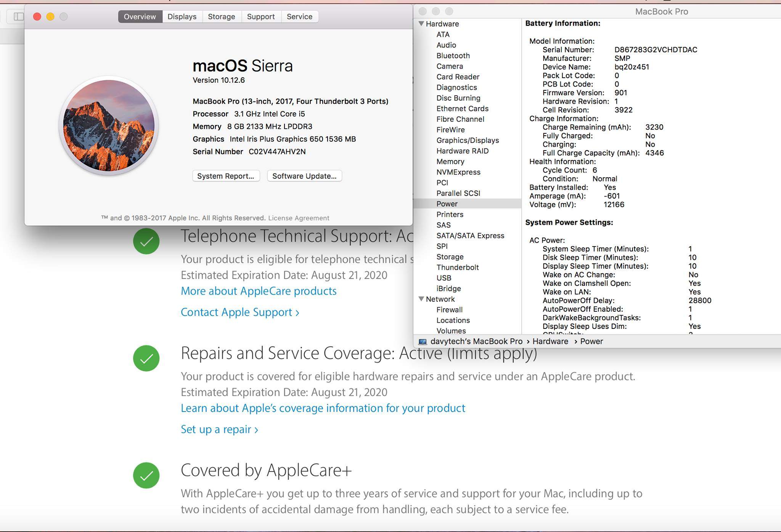This screenshot has height=532, width=781.
Task: Click Power in the path bar
Action: (591, 341)
